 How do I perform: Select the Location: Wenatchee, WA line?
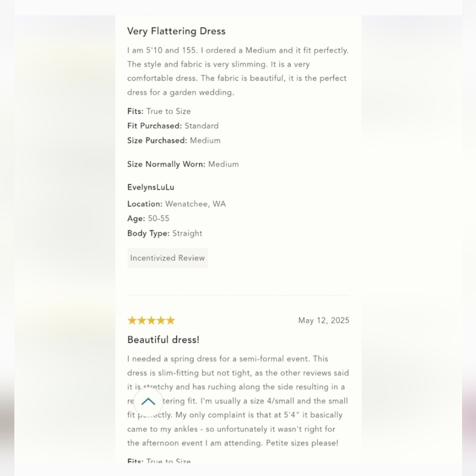click(177, 204)
